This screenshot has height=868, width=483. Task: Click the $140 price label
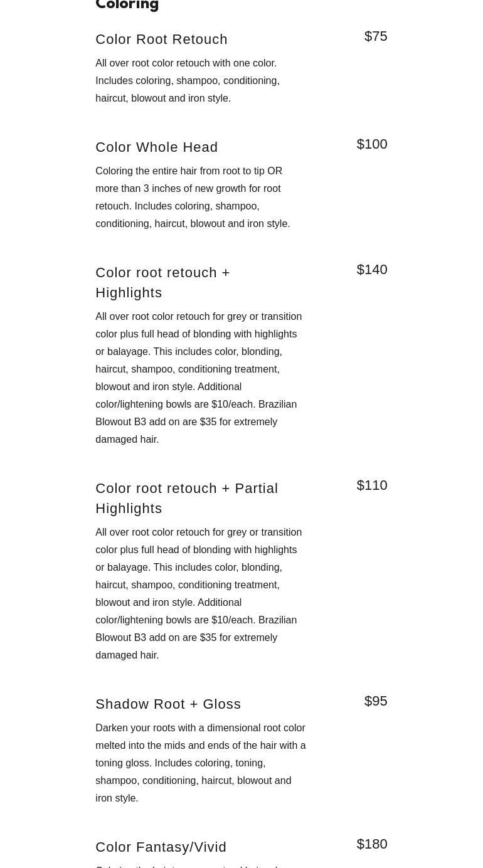click(x=372, y=270)
